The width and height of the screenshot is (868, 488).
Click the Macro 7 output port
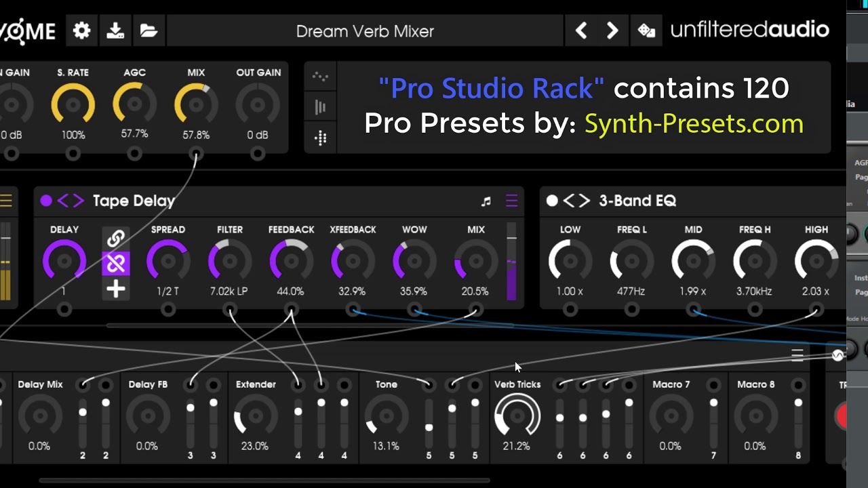[713, 385]
